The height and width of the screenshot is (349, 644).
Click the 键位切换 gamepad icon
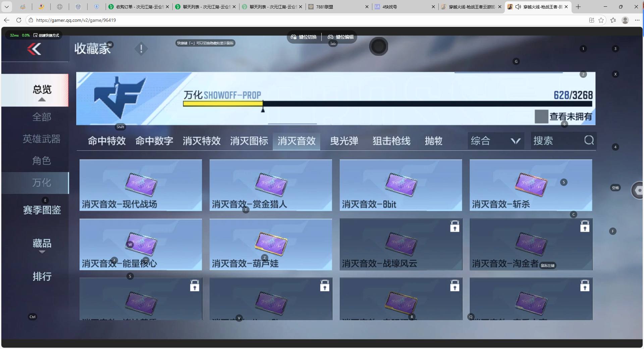pyautogui.click(x=293, y=37)
